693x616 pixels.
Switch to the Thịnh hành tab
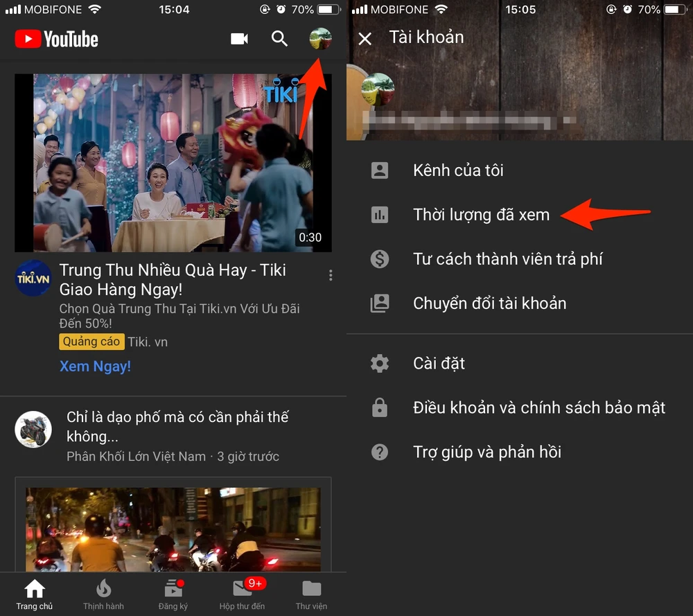tap(103, 595)
